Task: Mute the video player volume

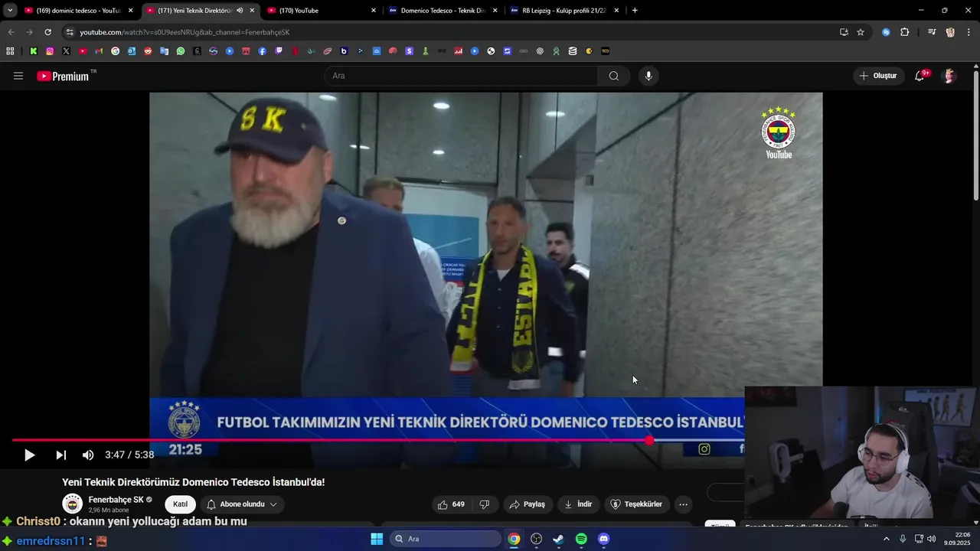Action: click(88, 455)
